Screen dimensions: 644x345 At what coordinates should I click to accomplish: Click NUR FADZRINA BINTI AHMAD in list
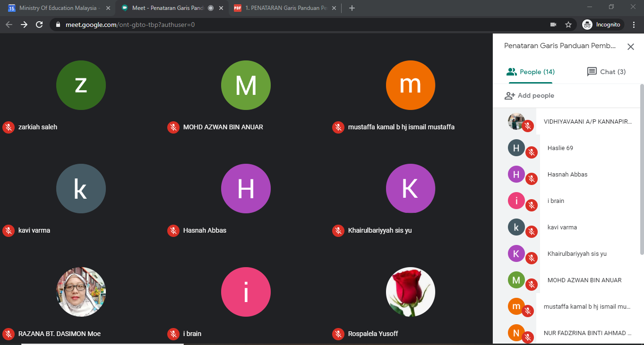[588, 333]
